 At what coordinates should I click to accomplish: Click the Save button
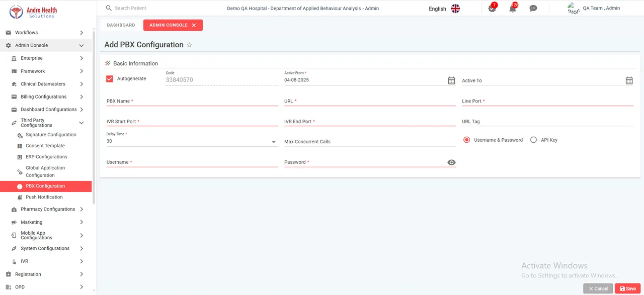click(627, 288)
